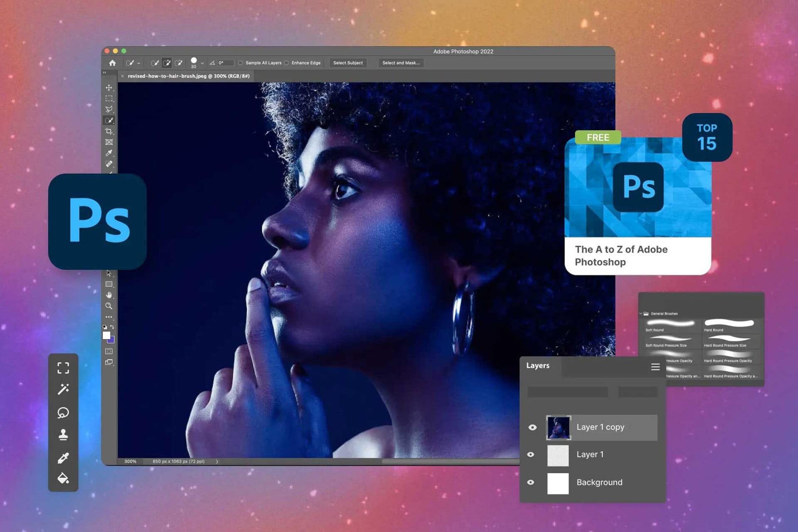Pick the white foreground color swatch

[106, 335]
